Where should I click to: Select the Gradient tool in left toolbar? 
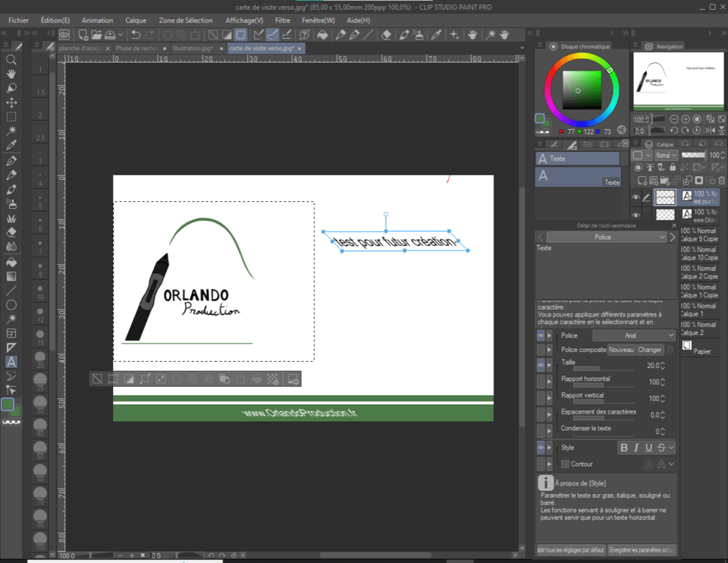coord(11,276)
